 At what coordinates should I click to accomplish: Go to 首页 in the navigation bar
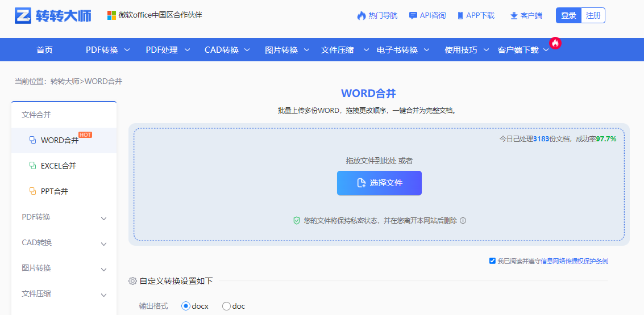[x=44, y=50]
